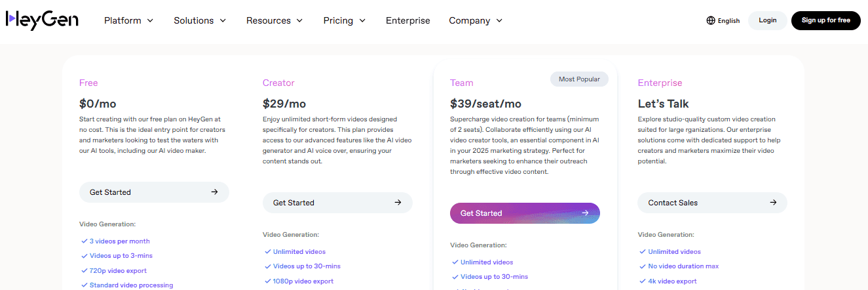Click Free plan Video Generation label

click(x=107, y=224)
